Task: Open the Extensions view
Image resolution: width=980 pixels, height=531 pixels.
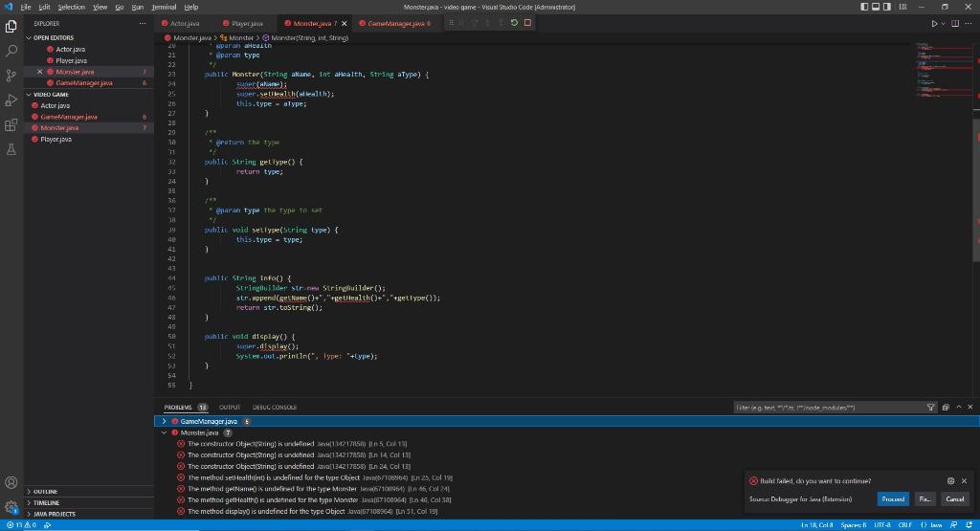Action: [x=11, y=124]
